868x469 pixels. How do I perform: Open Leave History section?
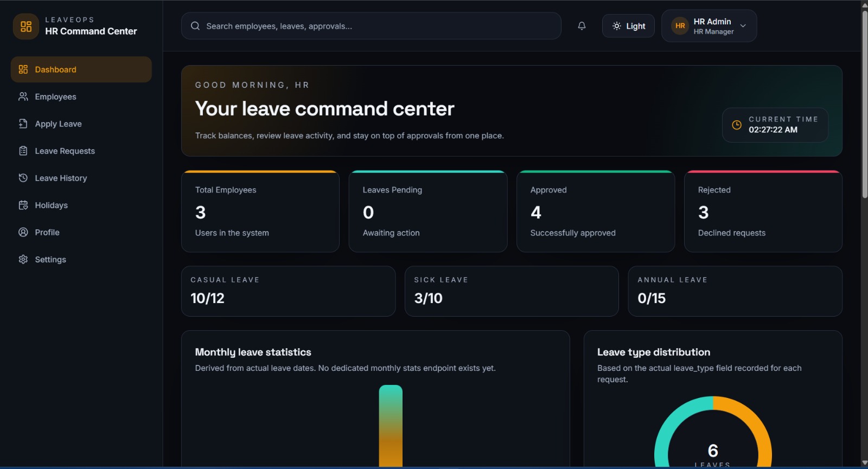click(x=81, y=178)
